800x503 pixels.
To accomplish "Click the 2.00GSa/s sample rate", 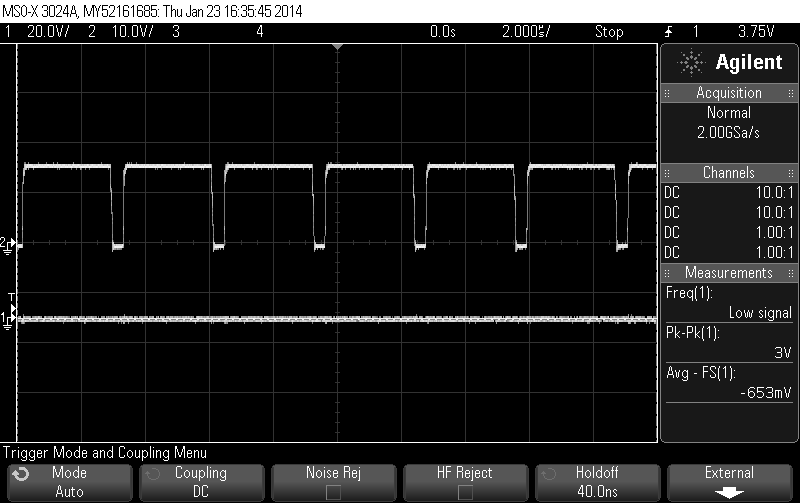I will pos(729,133).
